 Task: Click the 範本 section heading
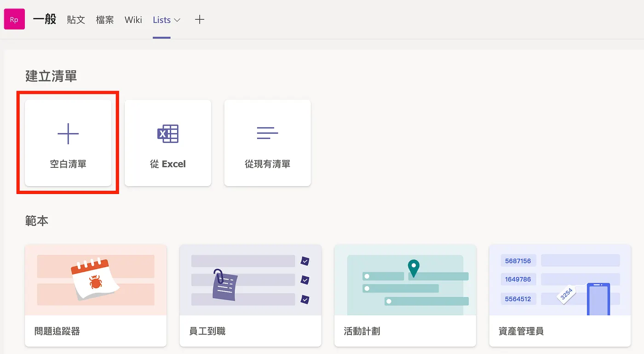[x=37, y=221]
